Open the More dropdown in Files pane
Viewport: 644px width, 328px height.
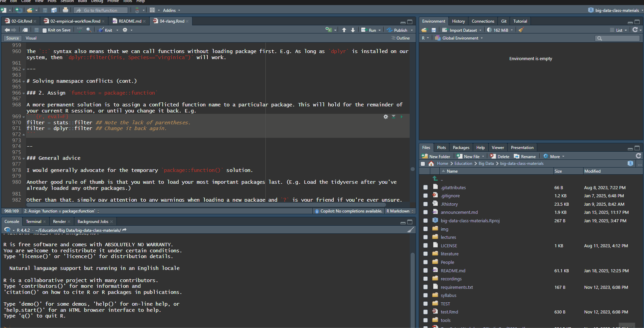pyautogui.click(x=553, y=156)
